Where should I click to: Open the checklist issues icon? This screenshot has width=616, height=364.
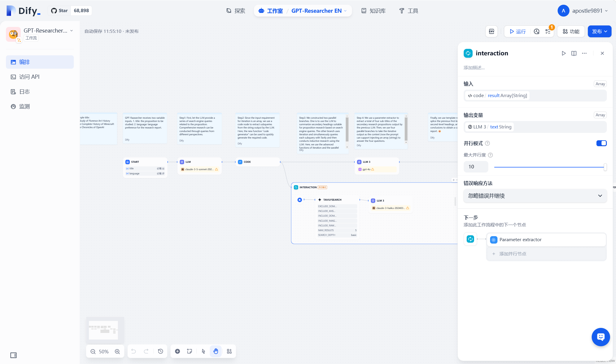click(548, 31)
